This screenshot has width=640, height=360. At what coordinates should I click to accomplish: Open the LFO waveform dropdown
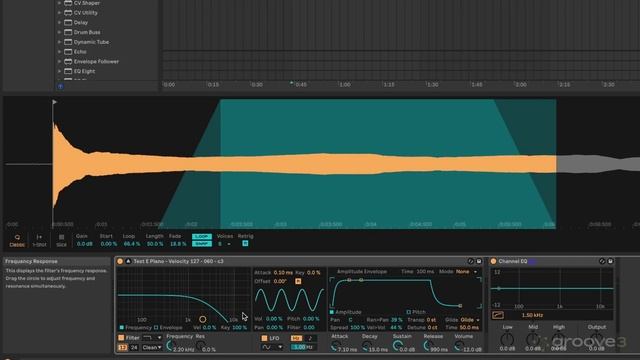point(272,347)
